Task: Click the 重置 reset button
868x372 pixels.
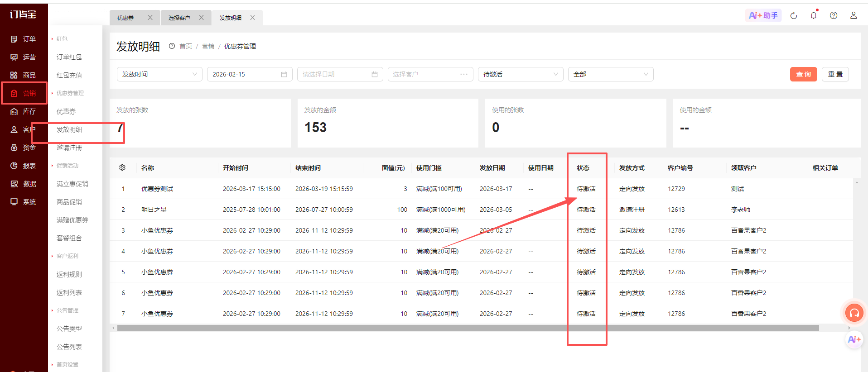Action: [x=835, y=74]
